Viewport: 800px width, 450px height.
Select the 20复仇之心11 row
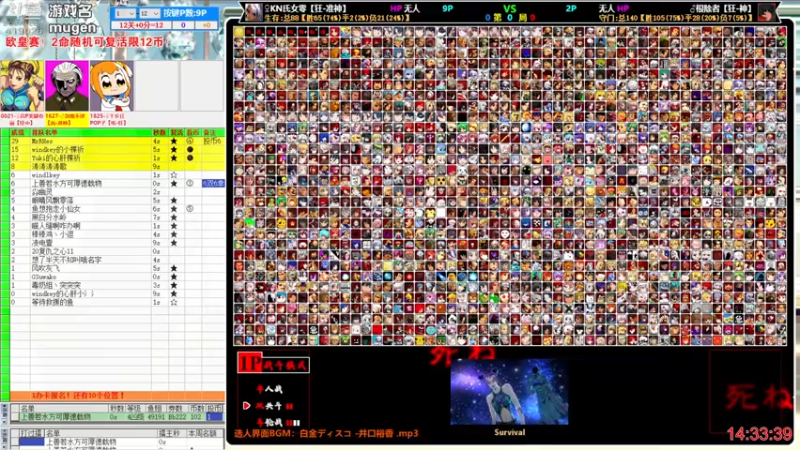[117, 252]
